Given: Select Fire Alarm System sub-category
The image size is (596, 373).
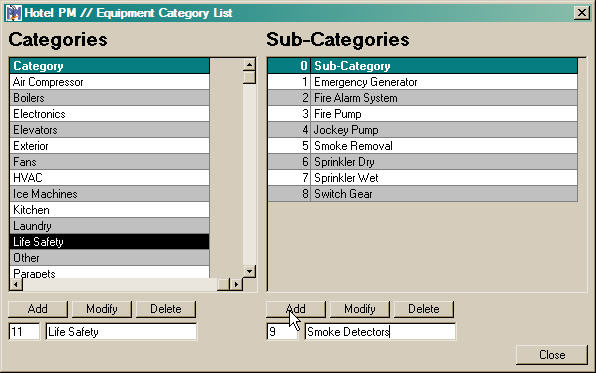Looking at the screenshot, I should [x=423, y=98].
